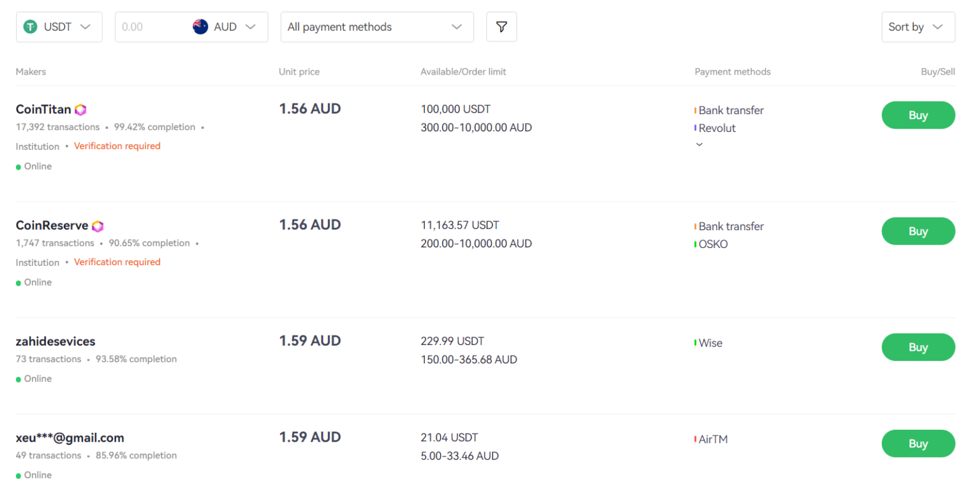Image resolution: width=980 pixels, height=496 pixels.
Task: Click the USDT token icon
Action: (x=30, y=27)
